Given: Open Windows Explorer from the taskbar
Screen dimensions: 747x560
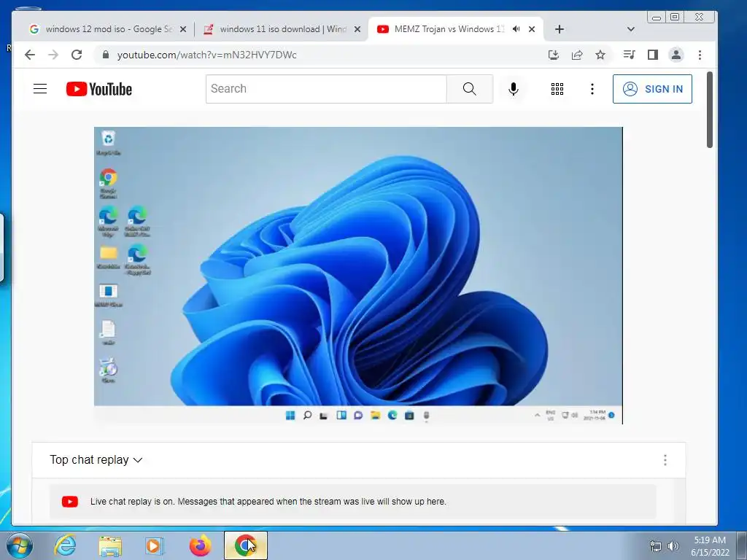Looking at the screenshot, I should coord(110,545).
